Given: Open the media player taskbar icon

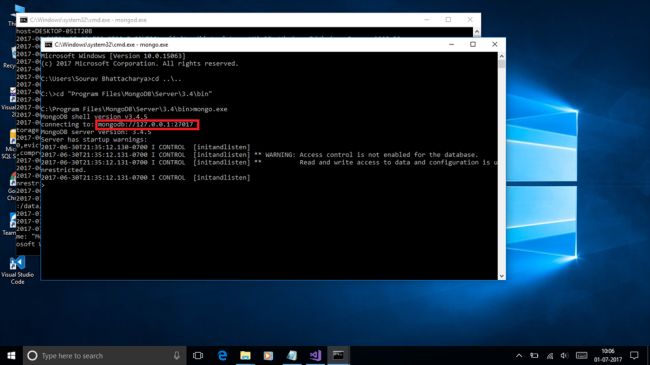Looking at the screenshot, I should [x=269, y=355].
